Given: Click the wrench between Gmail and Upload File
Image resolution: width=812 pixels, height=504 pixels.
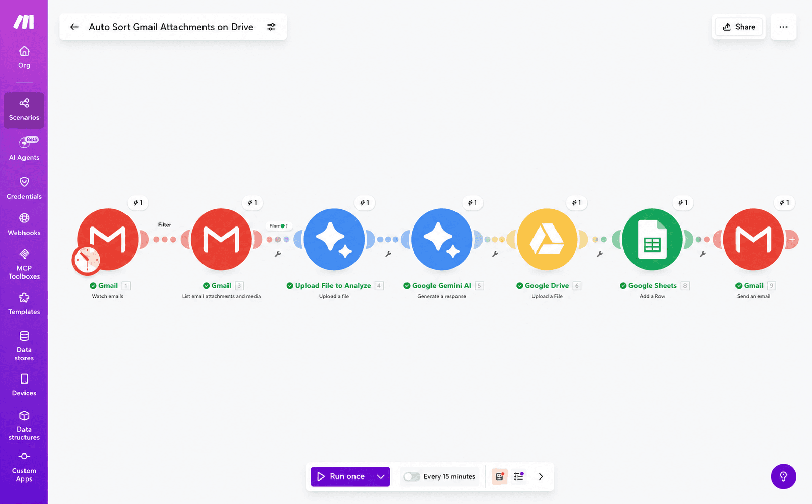Looking at the screenshot, I should click(x=278, y=254).
